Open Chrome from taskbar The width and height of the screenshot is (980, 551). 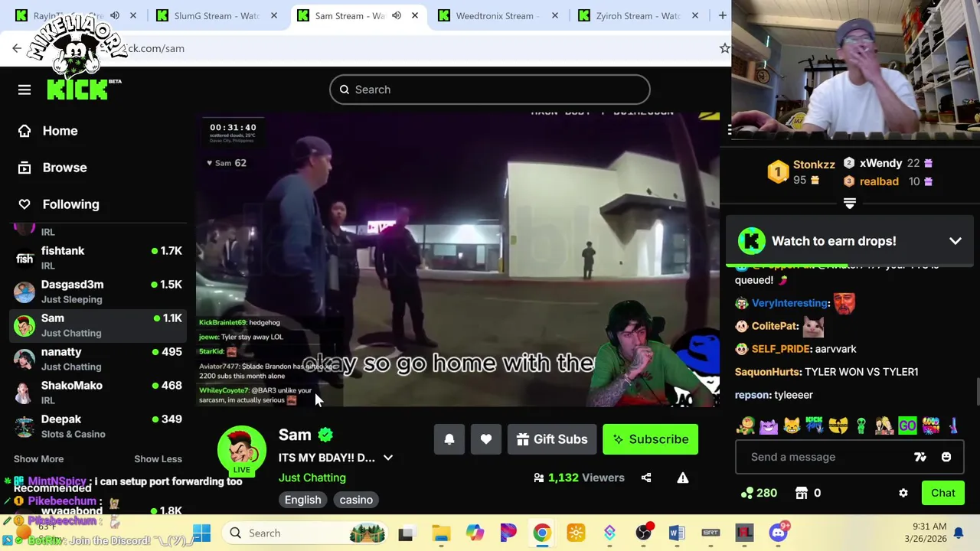(x=542, y=533)
